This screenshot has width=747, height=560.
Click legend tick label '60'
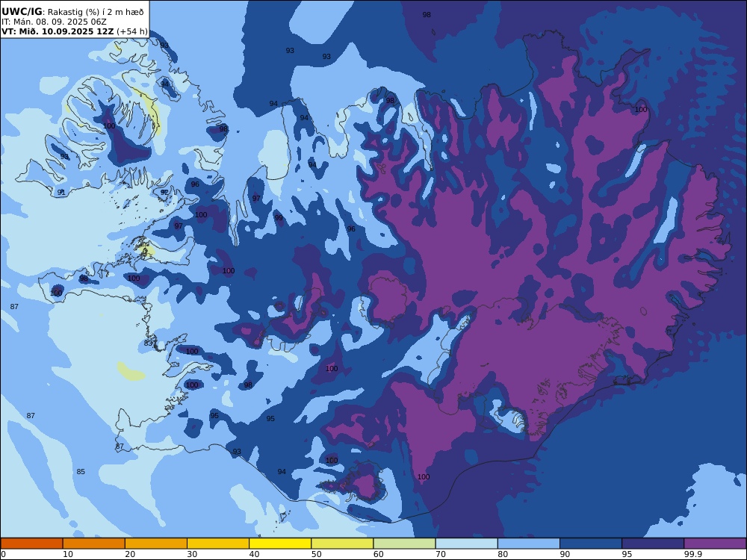[x=379, y=554]
